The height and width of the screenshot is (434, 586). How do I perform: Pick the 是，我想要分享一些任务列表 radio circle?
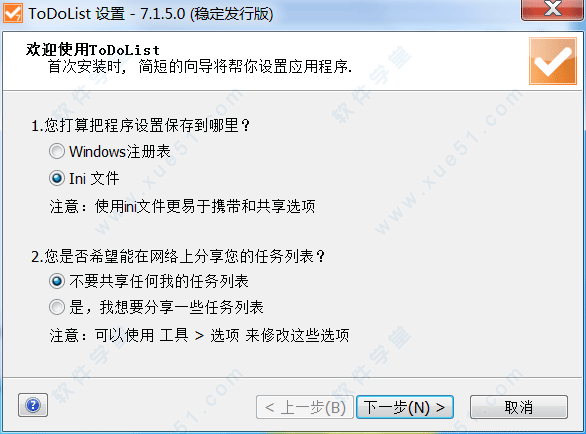coord(57,307)
